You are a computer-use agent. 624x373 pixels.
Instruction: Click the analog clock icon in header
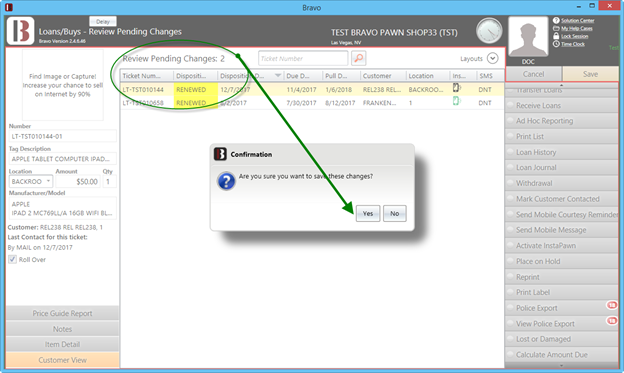click(489, 31)
